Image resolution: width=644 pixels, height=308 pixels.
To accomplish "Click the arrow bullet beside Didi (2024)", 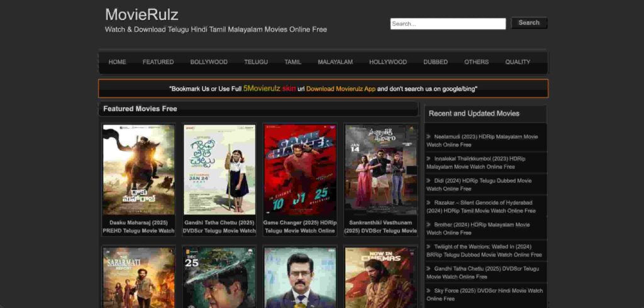I will point(428,180).
